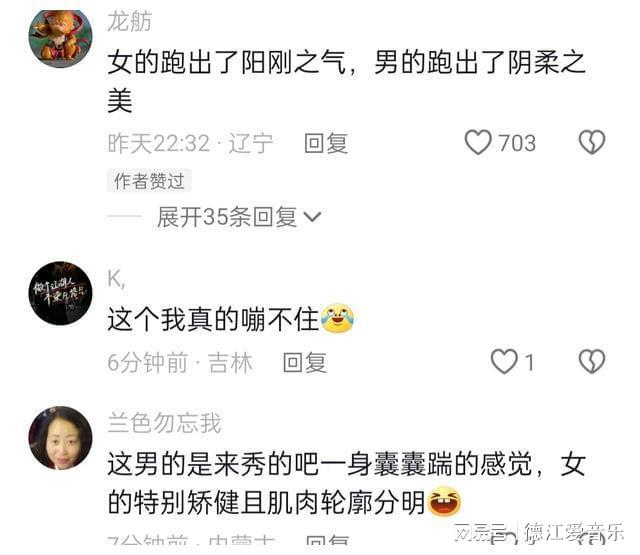Open K,'s dark profile avatar

60,293
